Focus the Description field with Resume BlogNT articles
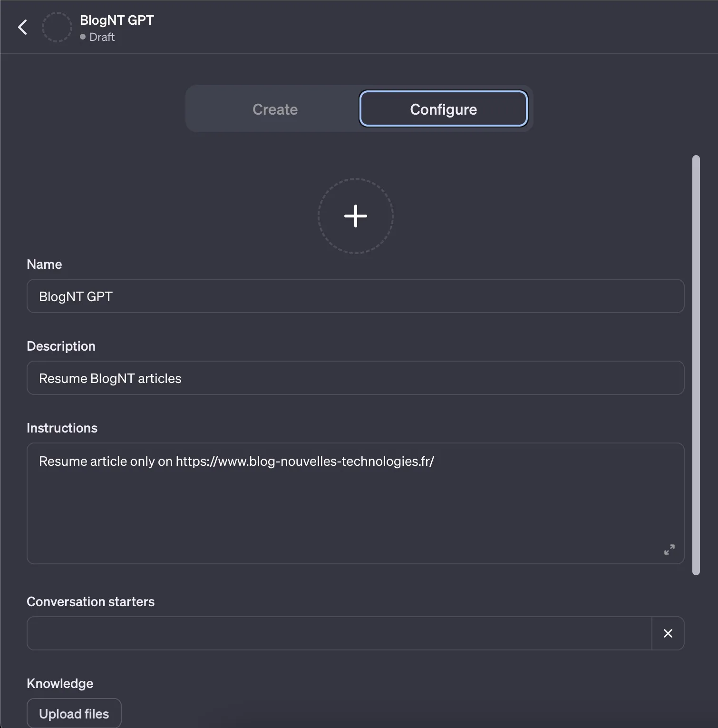This screenshot has height=728, width=718. coord(355,378)
